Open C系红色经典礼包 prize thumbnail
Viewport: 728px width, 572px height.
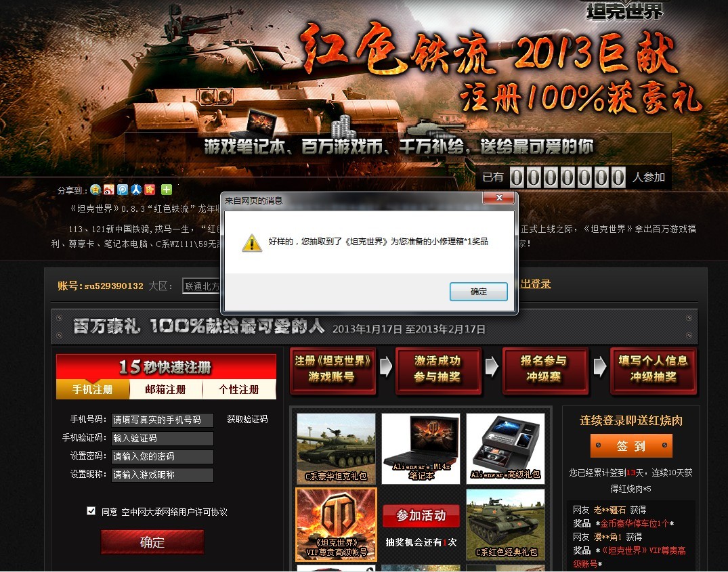coord(506,524)
